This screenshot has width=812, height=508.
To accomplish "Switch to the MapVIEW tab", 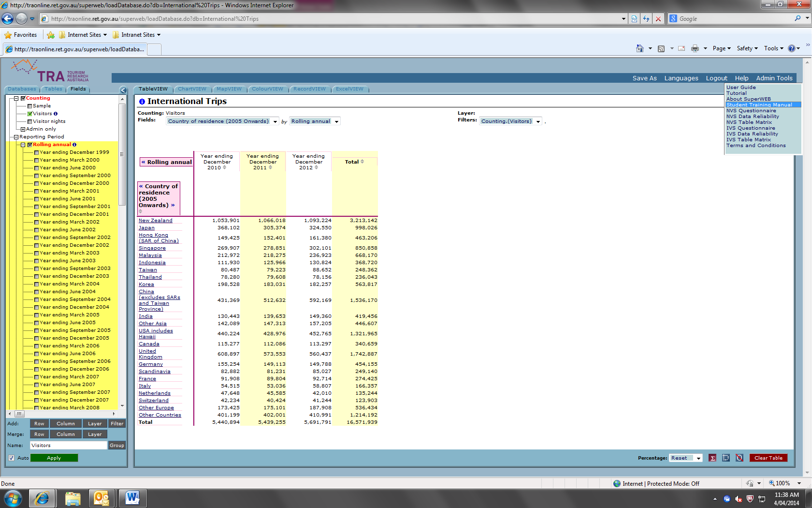I will coord(229,89).
